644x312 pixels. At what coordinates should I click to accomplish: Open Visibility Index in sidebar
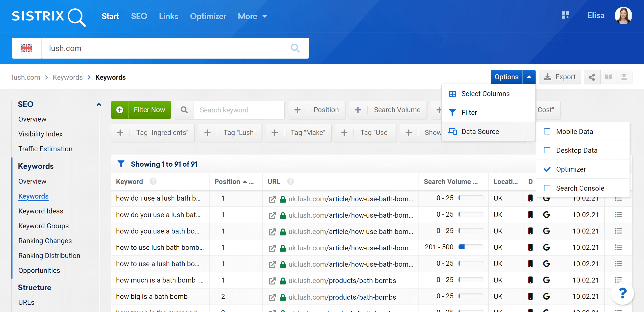(x=40, y=134)
